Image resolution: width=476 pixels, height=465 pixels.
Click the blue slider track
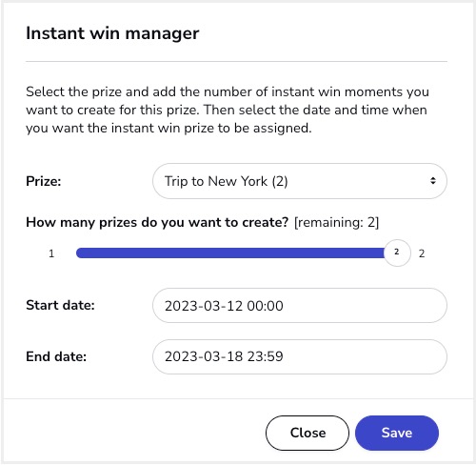tap(230, 253)
